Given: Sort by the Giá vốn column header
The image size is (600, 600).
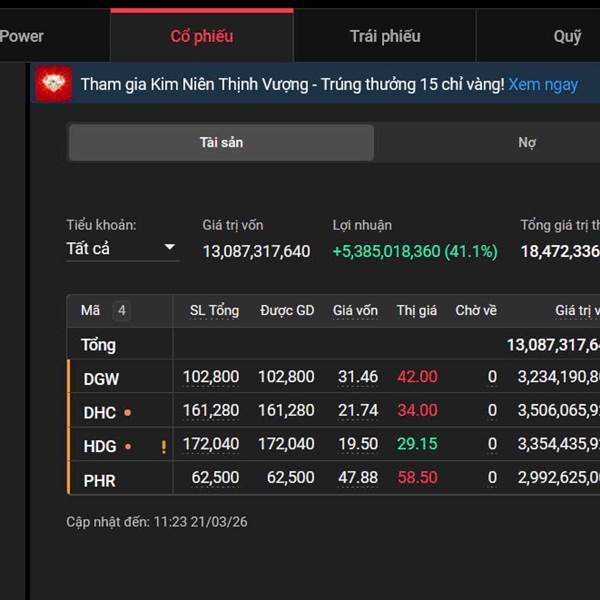Looking at the screenshot, I should [355, 311].
